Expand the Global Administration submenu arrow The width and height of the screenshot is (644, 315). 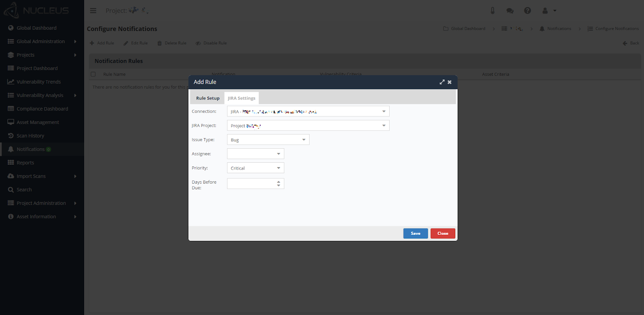(75, 41)
